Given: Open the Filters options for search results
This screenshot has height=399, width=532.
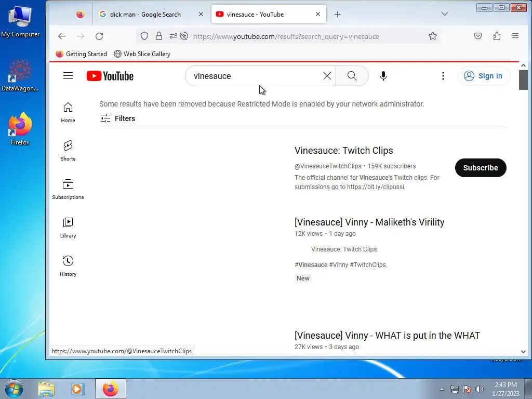Looking at the screenshot, I should (118, 118).
